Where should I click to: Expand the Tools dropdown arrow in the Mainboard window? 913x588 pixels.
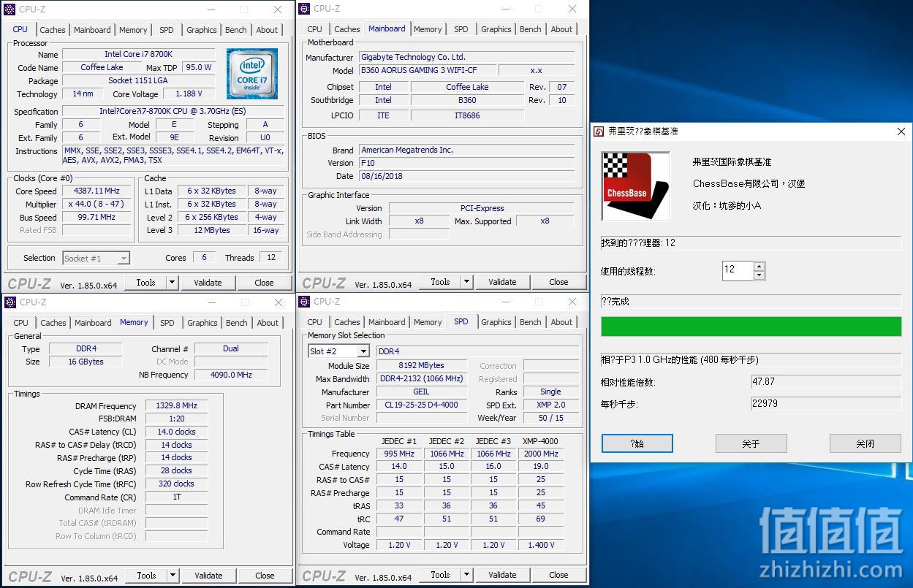click(466, 282)
